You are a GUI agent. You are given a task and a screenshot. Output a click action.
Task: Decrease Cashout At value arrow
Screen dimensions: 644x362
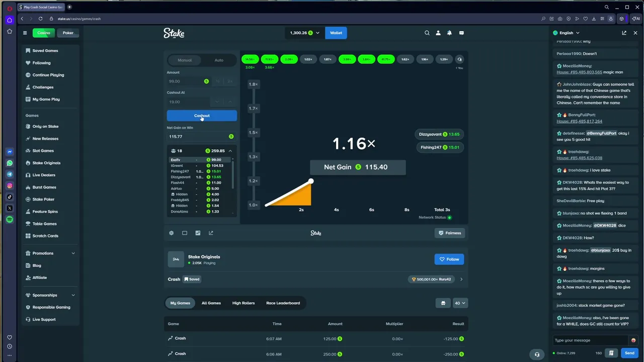tap(217, 102)
